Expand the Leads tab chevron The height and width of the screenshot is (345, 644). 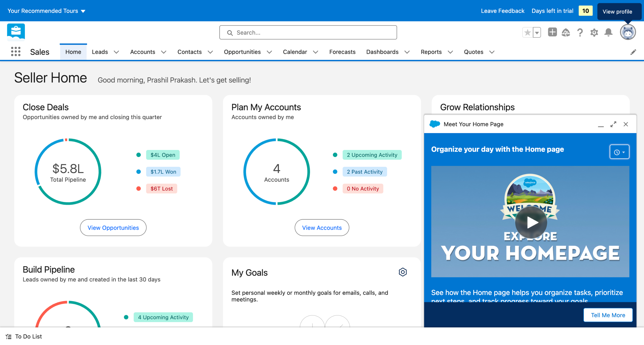click(116, 52)
